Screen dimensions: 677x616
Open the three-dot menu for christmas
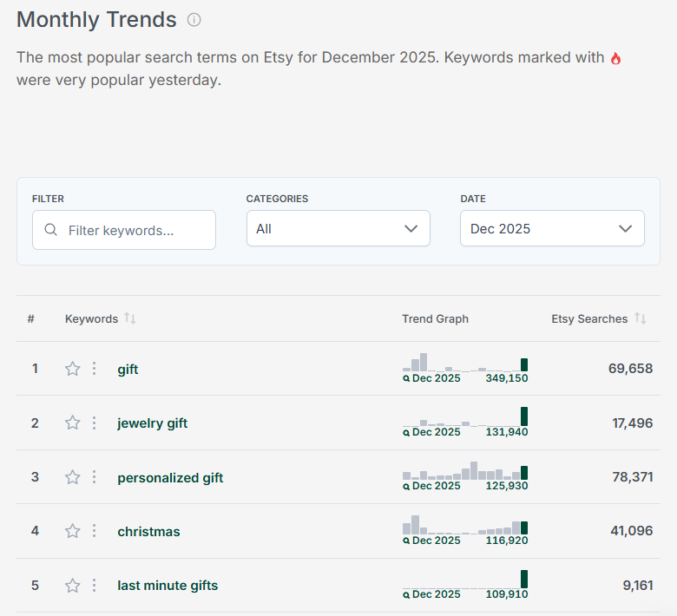click(x=94, y=531)
